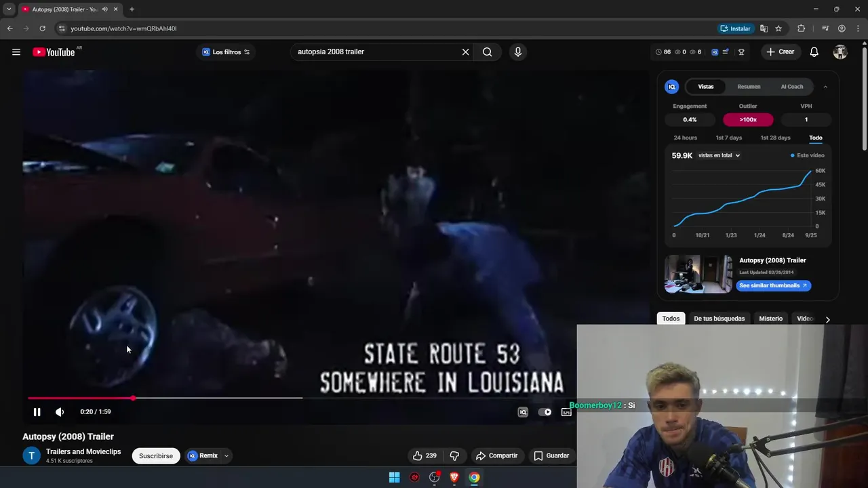Image resolution: width=868 pixels, height=488 pixels.
Task: Open Autopsy trailer thumbnail in vidIQ panel
Action: (698, 274)
